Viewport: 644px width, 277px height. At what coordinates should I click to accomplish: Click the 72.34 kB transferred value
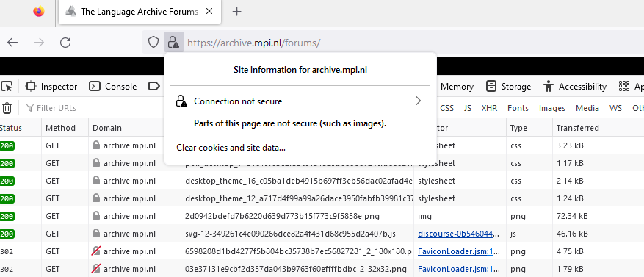[572, 216]
